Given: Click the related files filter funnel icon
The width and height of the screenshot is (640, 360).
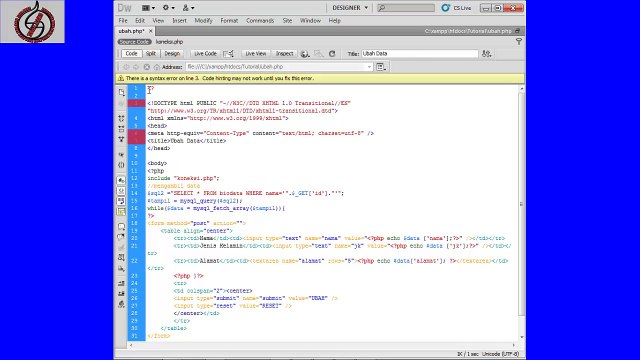Looking at the screenshot, I should [x=519, y=42].
